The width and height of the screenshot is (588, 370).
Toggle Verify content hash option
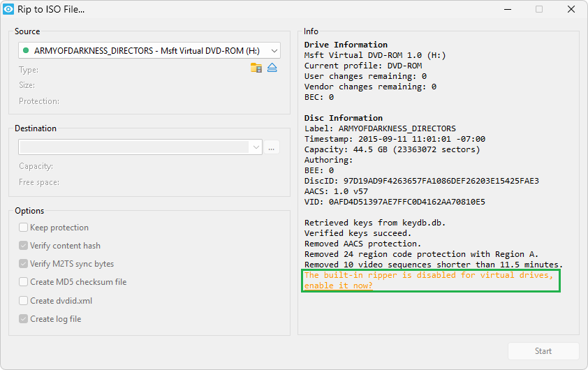coord(24,246)
